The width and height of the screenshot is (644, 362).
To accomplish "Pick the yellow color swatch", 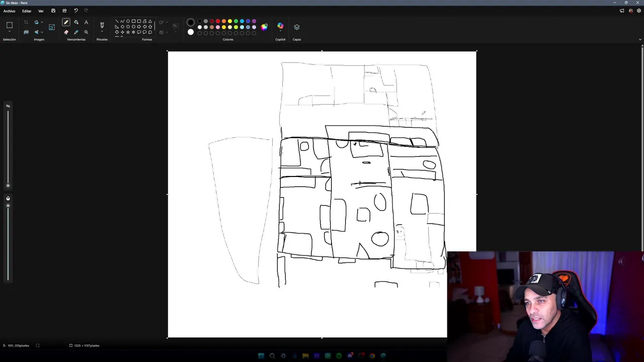I will pyautogui.click(x=230, y=21).
